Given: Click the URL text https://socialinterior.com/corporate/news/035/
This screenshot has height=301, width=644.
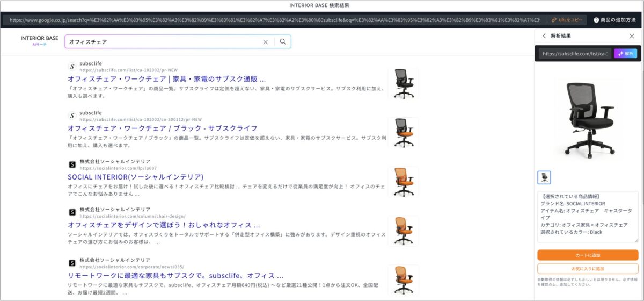Looking at the screenshot, I should coord(132,267).
